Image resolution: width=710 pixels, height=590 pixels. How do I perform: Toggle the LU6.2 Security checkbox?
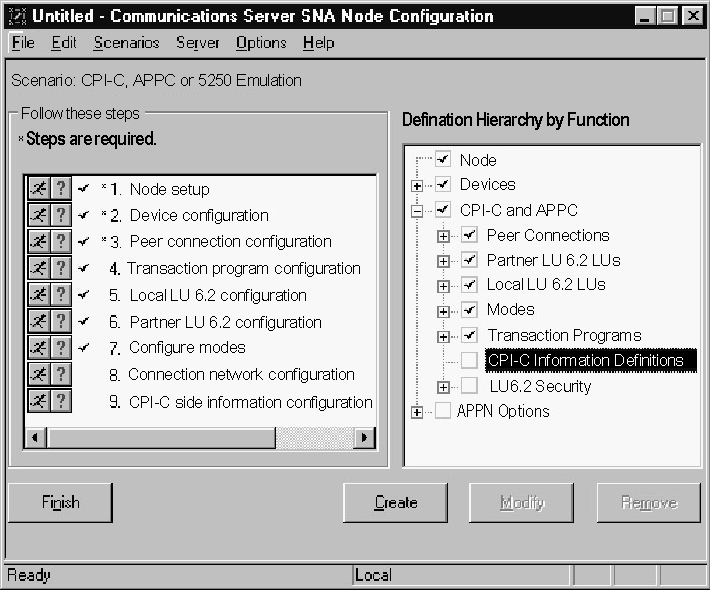(469, 386)
